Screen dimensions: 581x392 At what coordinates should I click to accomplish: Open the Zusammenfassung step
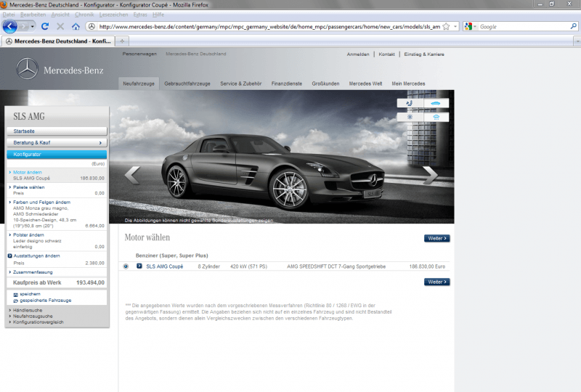coord(33,272)
